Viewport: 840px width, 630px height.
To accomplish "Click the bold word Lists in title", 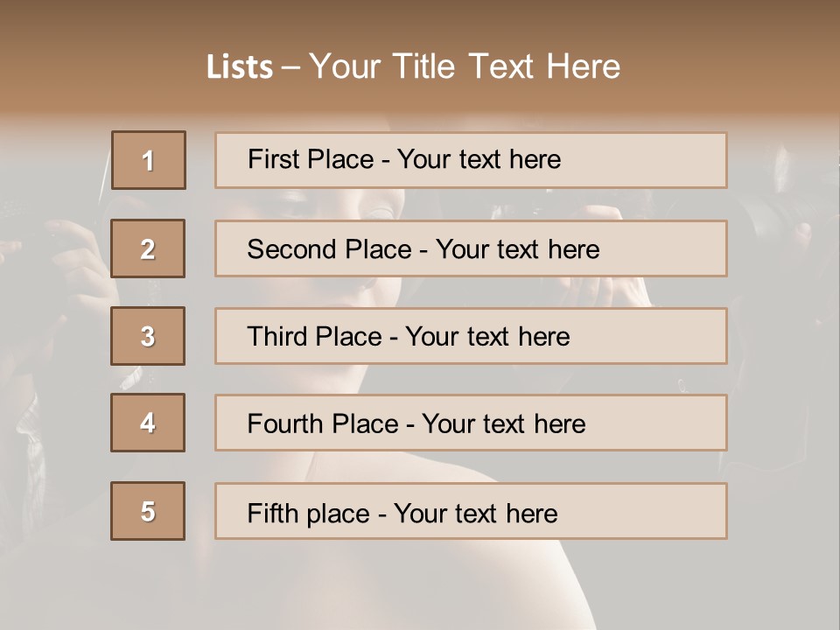I will click(x=240, y=67).
